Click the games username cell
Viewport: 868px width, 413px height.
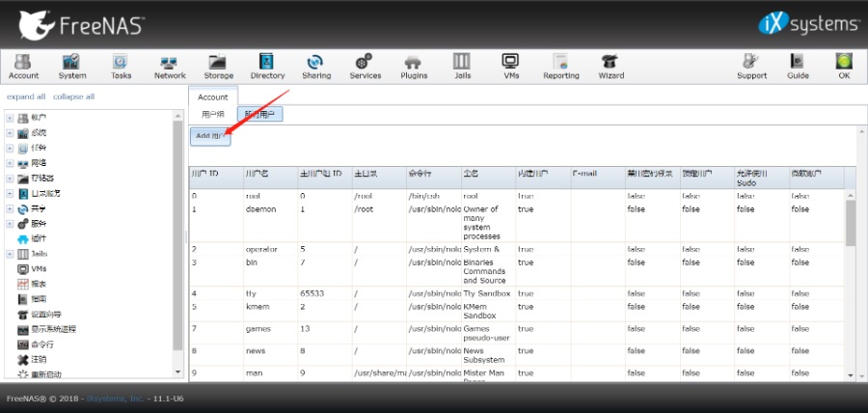click(x=270, y=333)
